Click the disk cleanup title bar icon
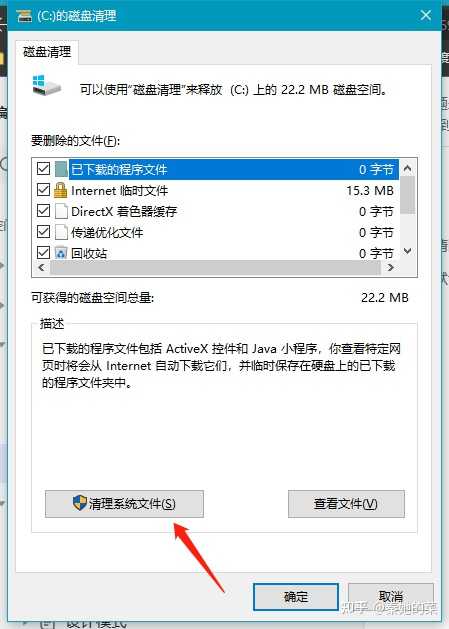The height and width of the screenshot is (629, 449). point(24,16)
